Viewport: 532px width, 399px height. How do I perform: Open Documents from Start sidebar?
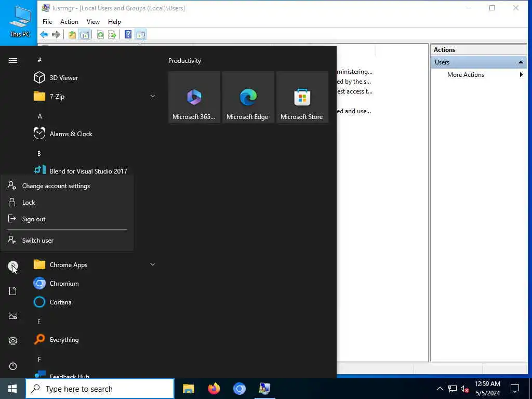pos(13,291)
